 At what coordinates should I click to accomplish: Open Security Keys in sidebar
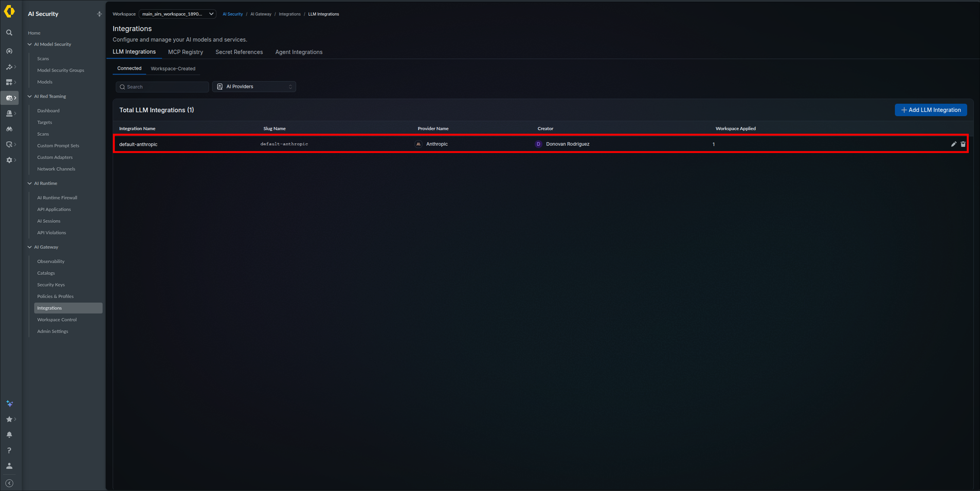[51, 285]
